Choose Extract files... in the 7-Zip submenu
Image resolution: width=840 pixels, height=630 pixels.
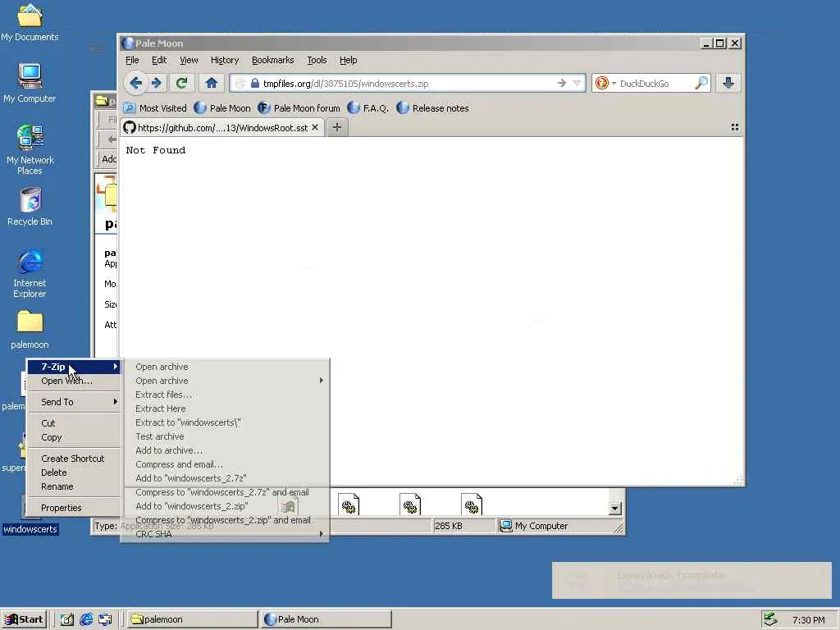pos(226,395)
